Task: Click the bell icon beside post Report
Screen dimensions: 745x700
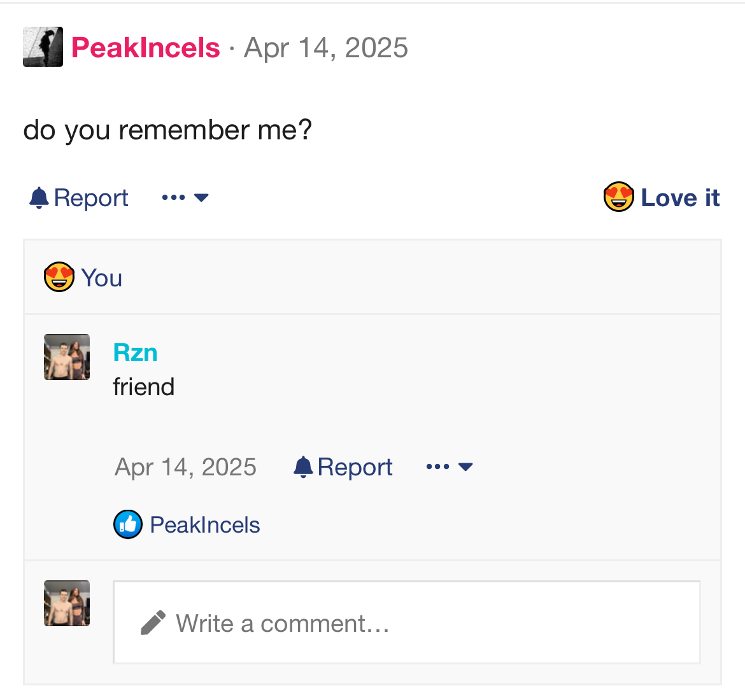Action: point(39,198)
